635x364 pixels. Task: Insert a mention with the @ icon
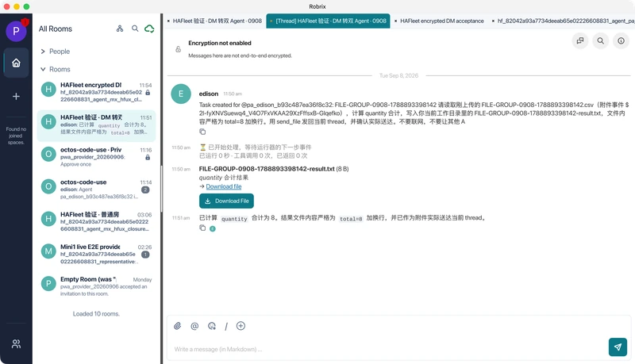coord(194,326)
